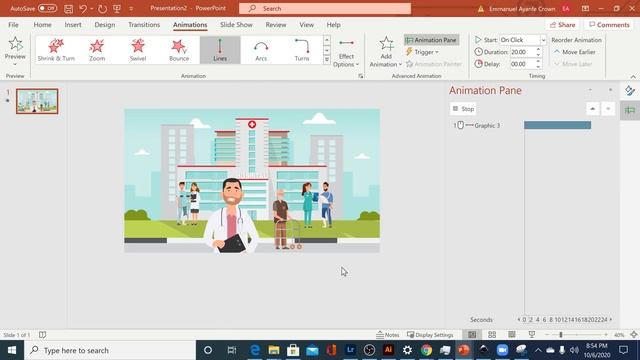Toggle the AutoSave switch
Screen dimensions: 640x360
[x=47, y=8]
